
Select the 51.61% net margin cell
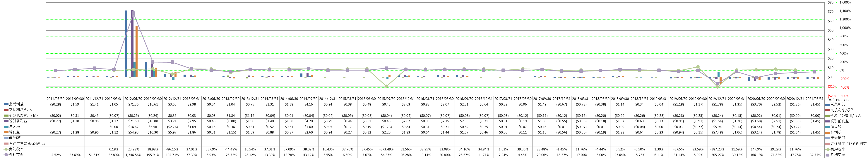(94, 155)
